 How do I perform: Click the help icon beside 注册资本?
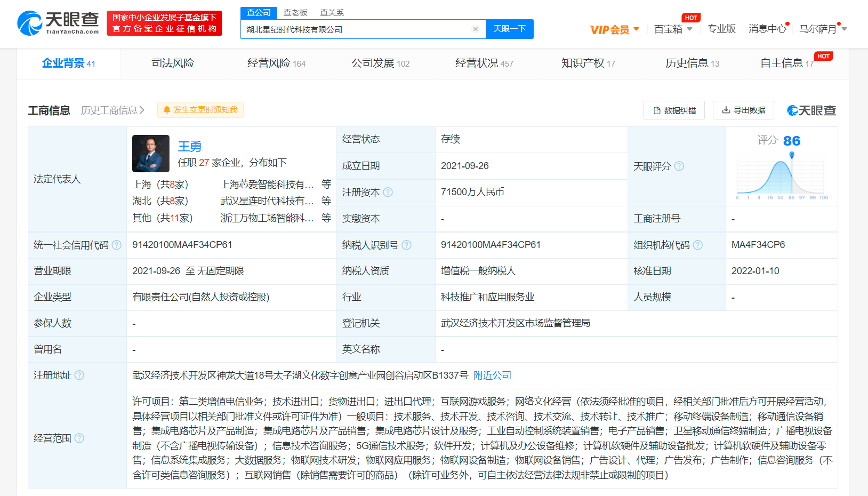388,193
